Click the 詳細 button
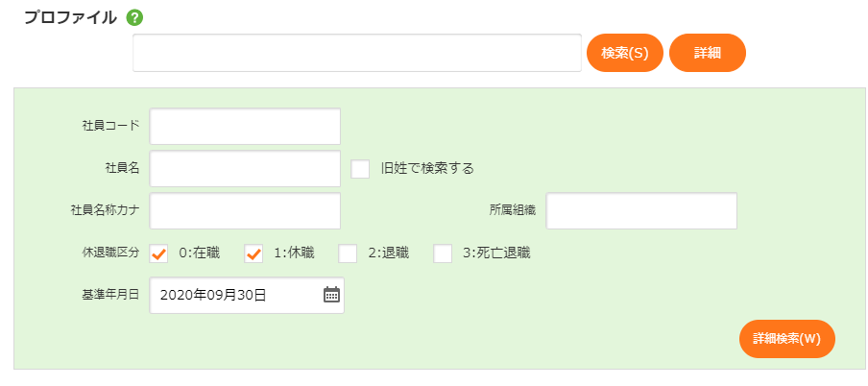868x386 pixels. 707,53
